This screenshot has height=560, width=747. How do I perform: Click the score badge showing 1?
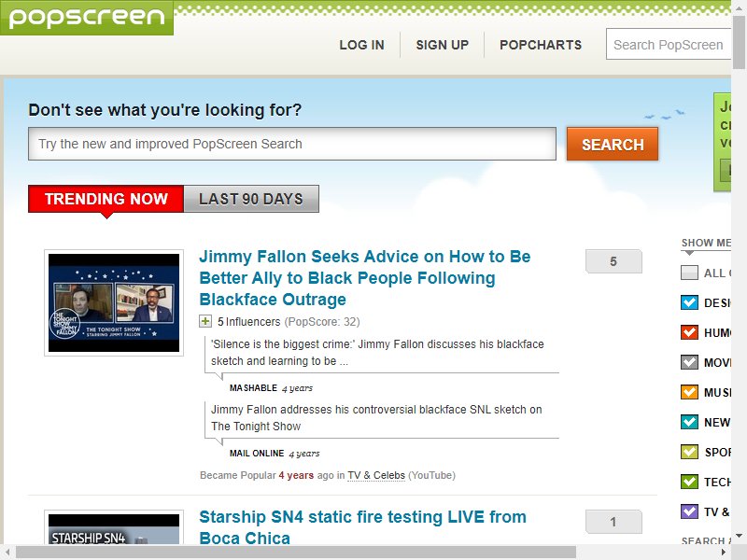(x=613, y=522)
